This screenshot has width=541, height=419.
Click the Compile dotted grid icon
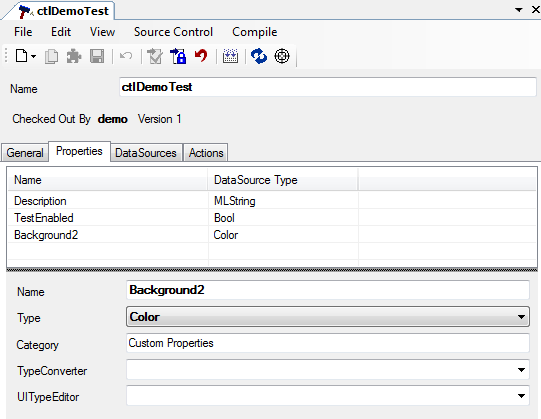point(230,56)
